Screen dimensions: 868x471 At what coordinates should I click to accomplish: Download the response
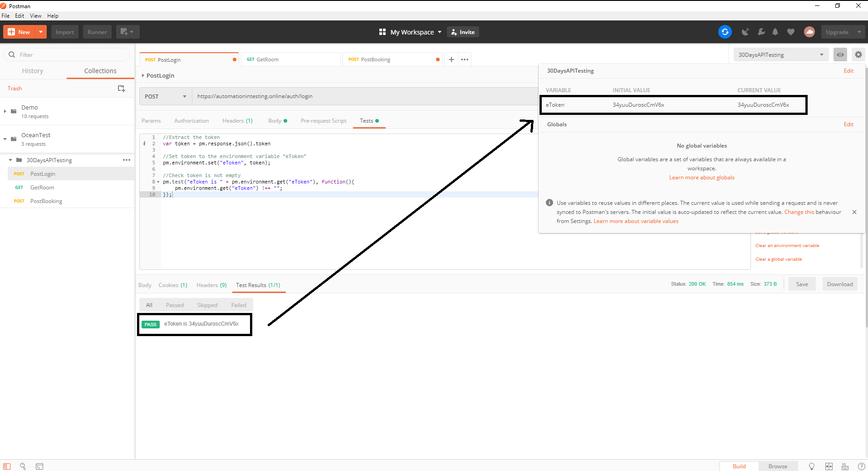click(840, 284)
